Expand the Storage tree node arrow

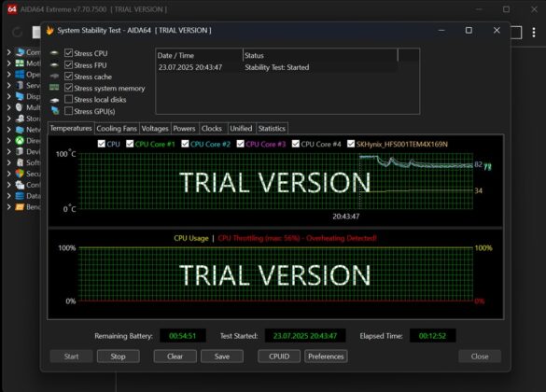click(x=9, y=119)
